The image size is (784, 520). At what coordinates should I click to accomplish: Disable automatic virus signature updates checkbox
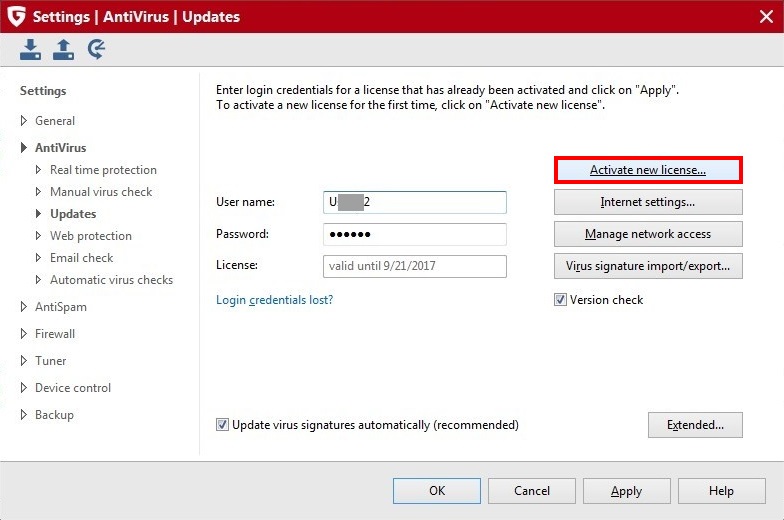pyautogui.click(x=222, y=424)
